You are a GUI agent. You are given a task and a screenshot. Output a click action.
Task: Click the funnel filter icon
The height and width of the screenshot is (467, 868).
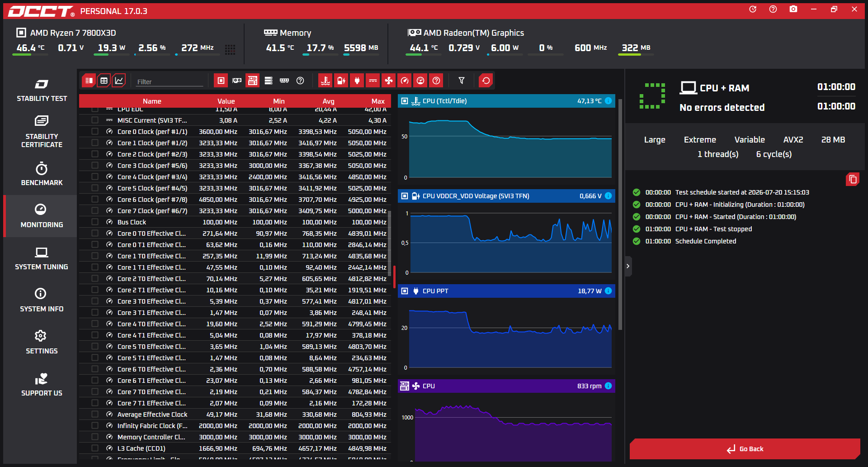462,81
